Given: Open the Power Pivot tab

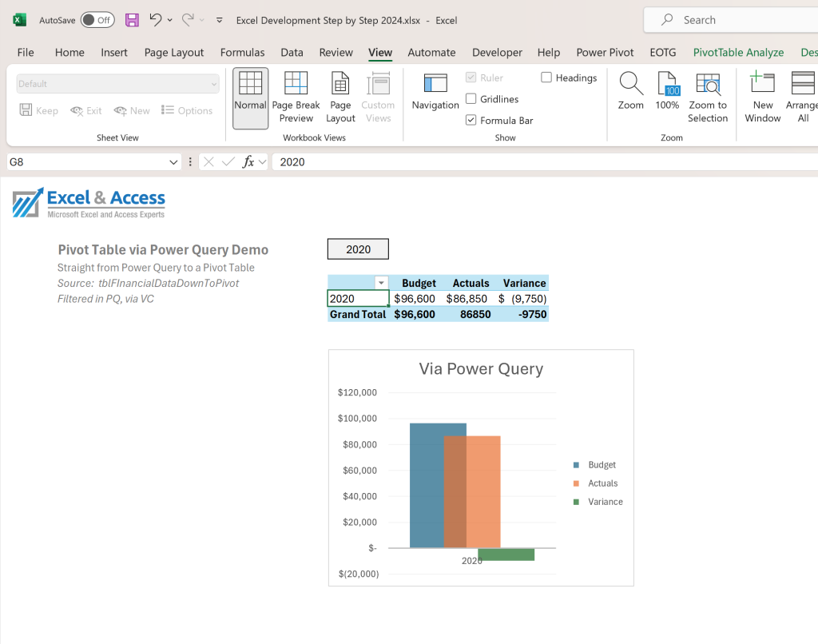Looking at the screenshot, I should click(605, 52).
